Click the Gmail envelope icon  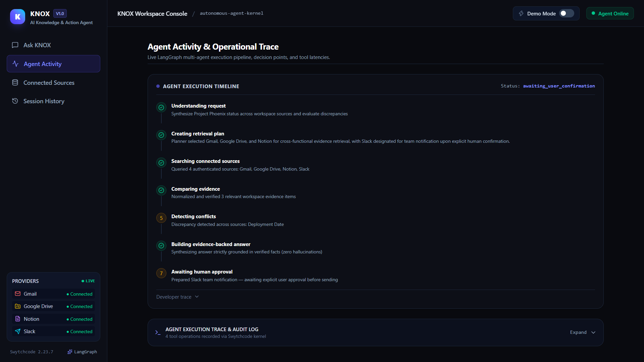tap(18, 294)
